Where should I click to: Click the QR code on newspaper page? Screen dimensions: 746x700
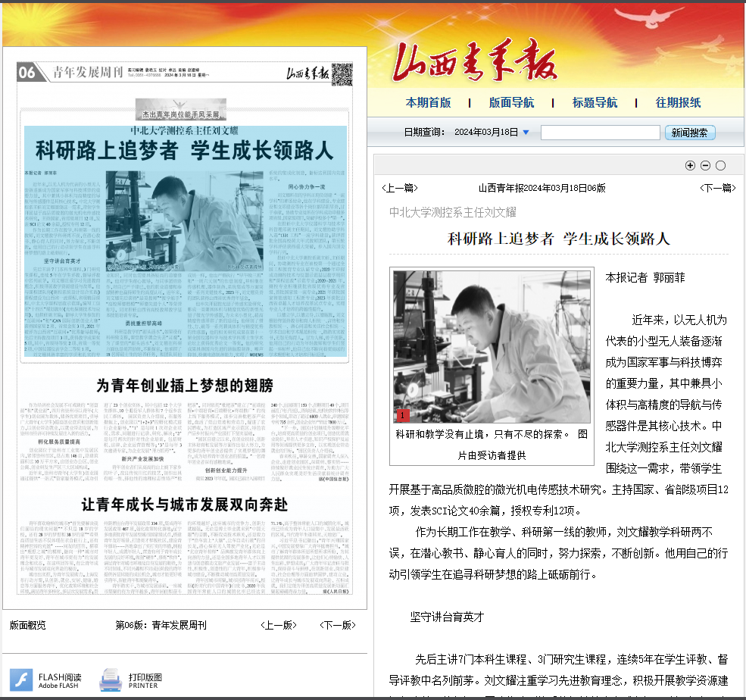(342, 73)
